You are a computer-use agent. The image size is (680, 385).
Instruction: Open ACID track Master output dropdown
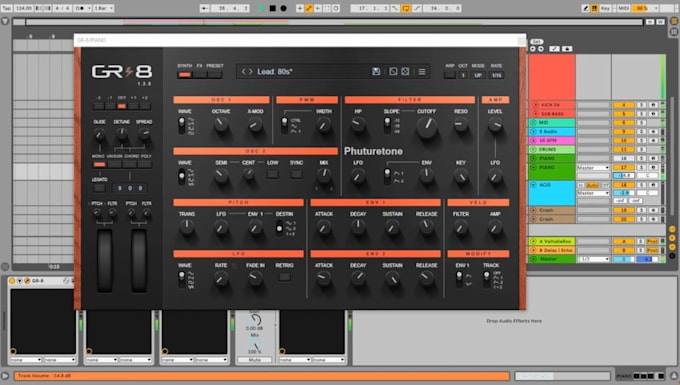(x=593, y=193)
